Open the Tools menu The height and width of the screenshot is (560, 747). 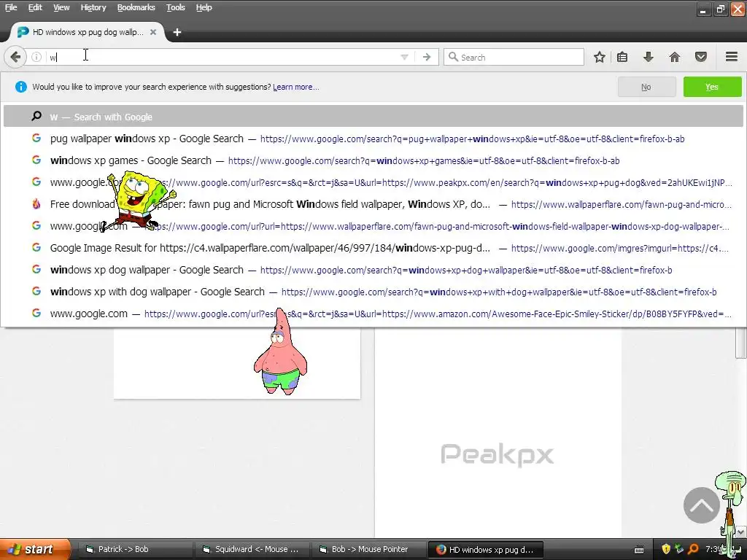click(x=175, y=7)
